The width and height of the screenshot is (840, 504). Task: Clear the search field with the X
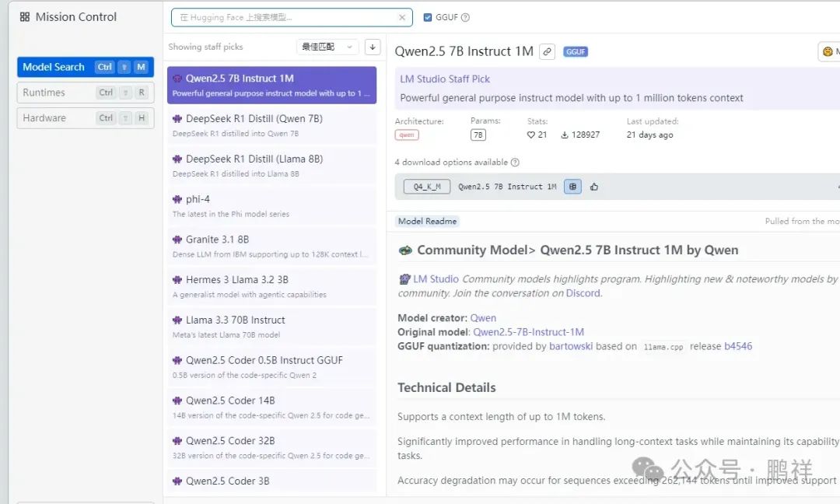(x=402, y=17)
